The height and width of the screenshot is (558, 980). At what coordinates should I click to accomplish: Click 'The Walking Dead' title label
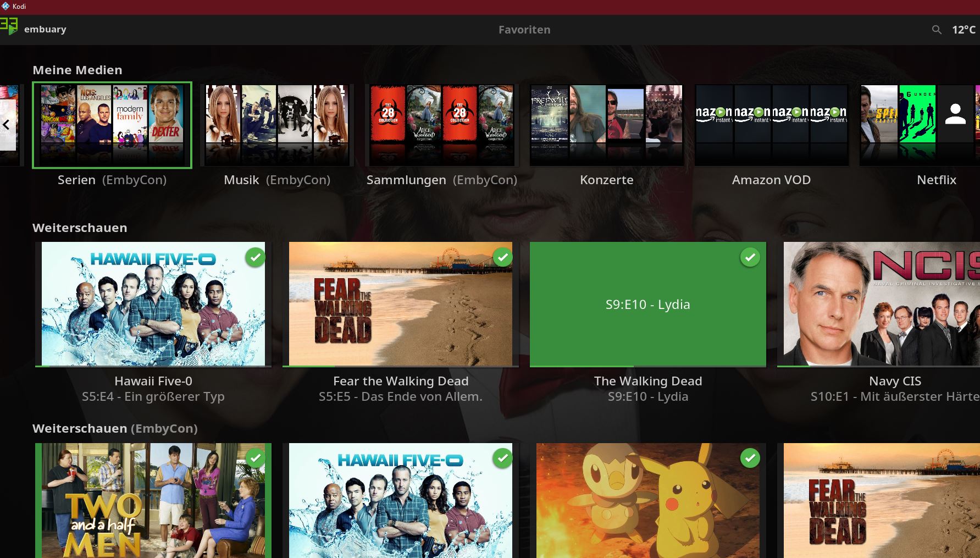pos(648,381)
